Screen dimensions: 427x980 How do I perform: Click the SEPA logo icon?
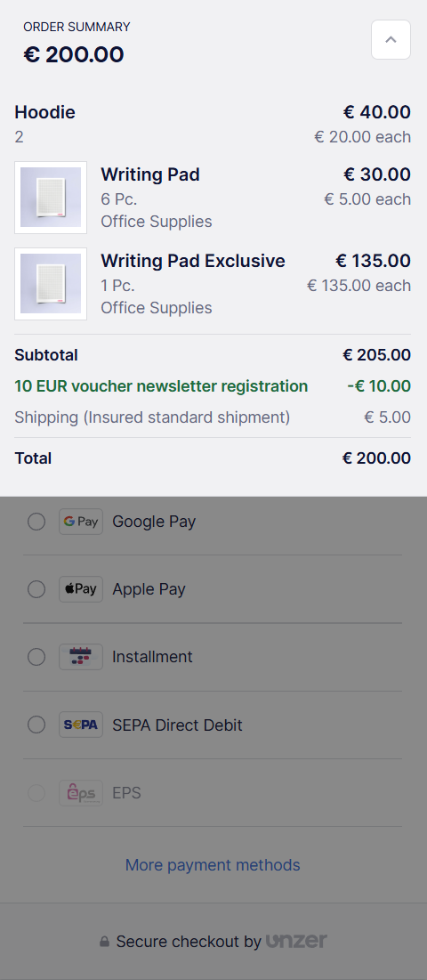tap(81, 725)
